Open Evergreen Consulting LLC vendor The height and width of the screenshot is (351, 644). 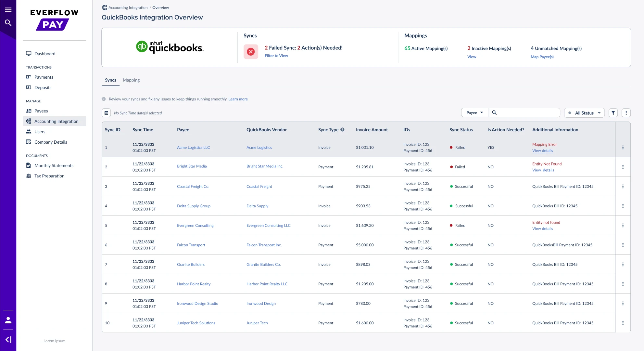pos(268,226)
